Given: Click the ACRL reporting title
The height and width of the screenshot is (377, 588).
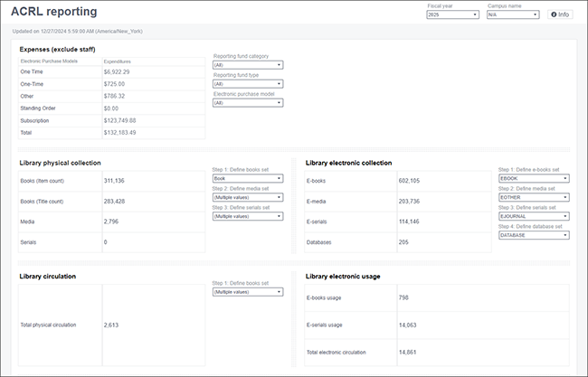Looking at the screenshot, I should (54, 12).
